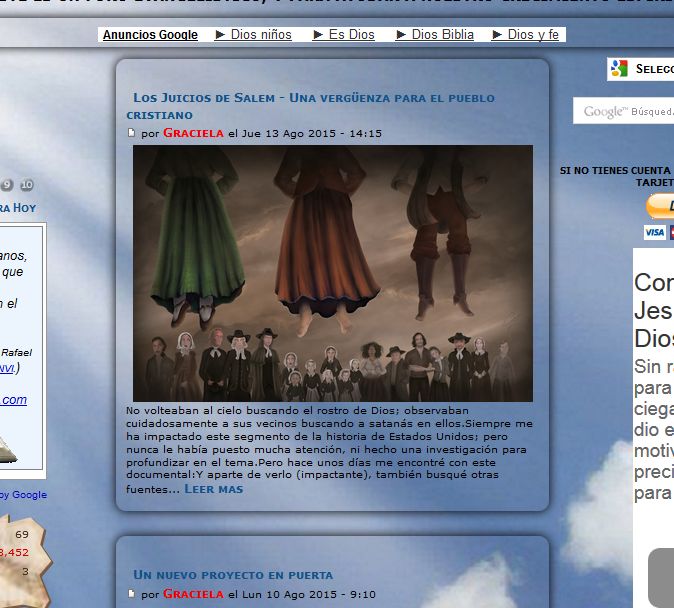Open the Dios niños ad link
This screenshot has width=674, height=608.
(253, 35)
